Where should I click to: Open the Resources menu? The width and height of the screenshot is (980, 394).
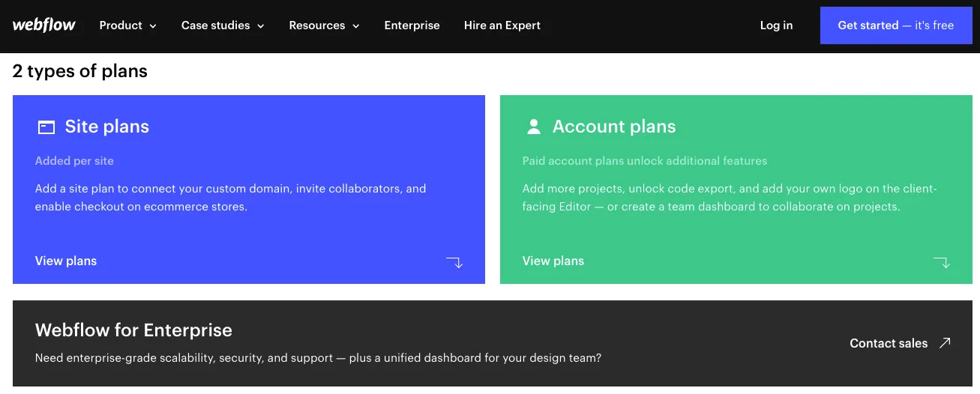coord(325,25)
